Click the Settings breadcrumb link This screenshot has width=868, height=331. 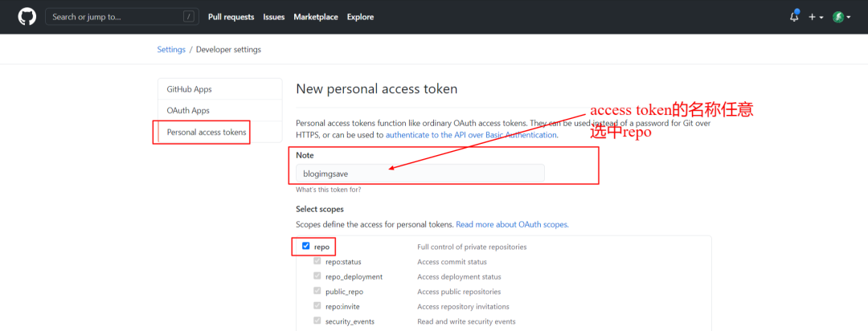[171, 50]
